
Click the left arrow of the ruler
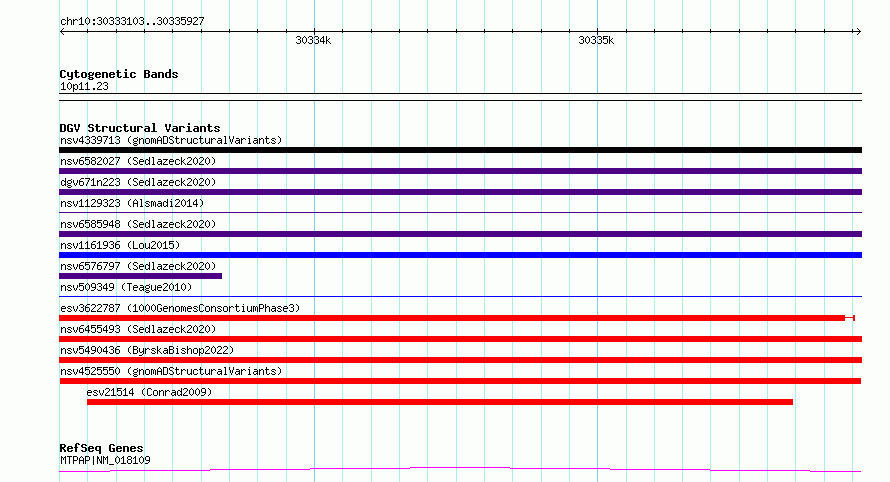coord(62,31)
